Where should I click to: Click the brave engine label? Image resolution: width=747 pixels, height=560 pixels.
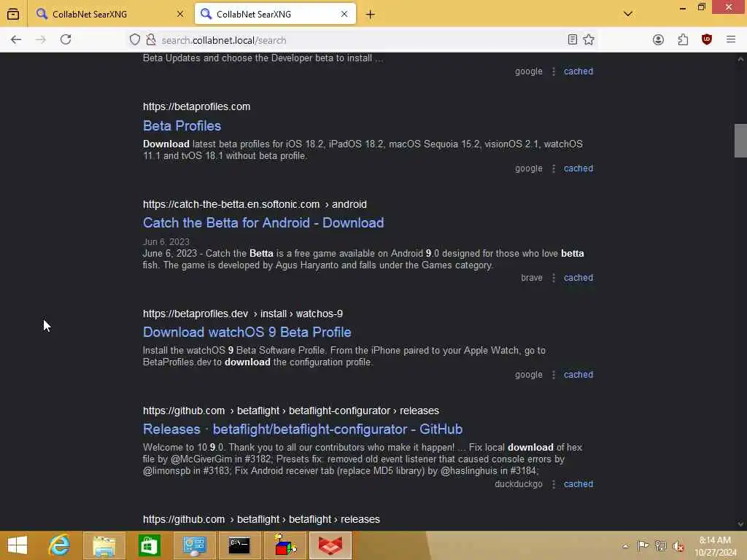(532, 278)
